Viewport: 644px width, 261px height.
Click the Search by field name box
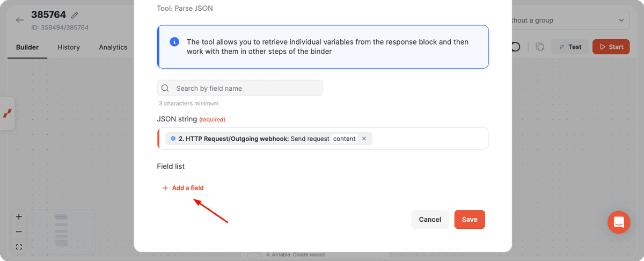point(240,88)
